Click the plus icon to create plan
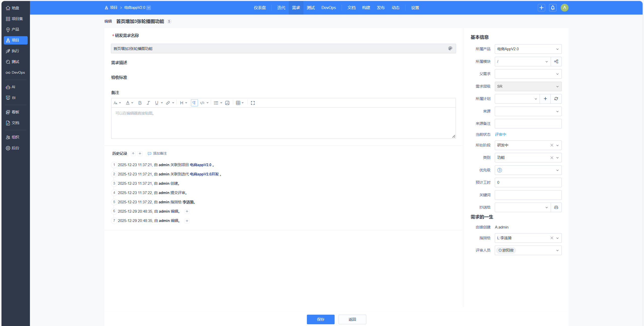The image size is (644, 326). pyautogui.click(x=545, y=99)
